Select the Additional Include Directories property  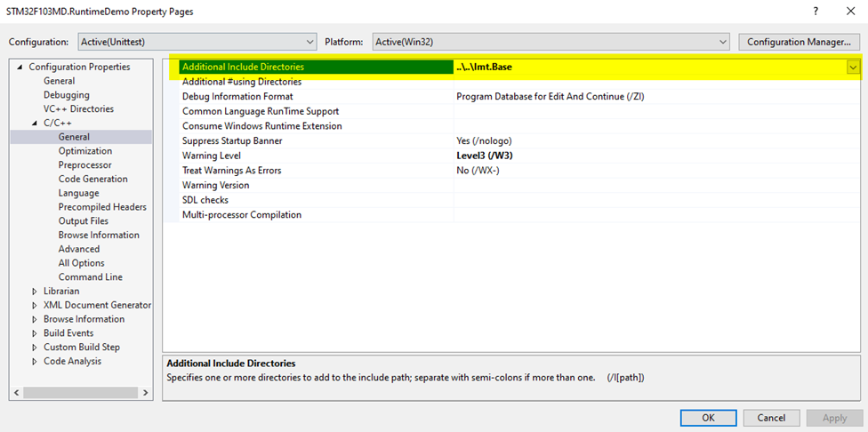317,67
